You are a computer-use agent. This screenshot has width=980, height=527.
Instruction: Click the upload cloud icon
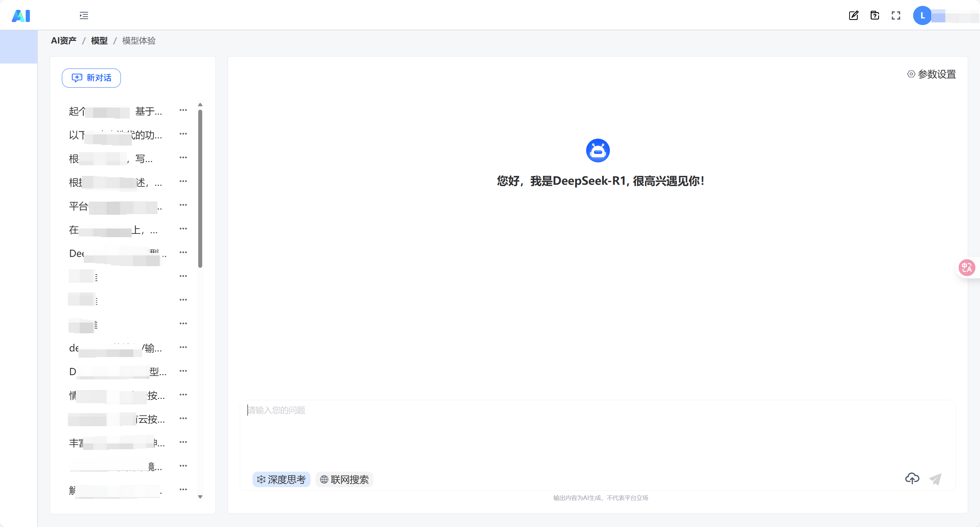[x=912, y=479]
